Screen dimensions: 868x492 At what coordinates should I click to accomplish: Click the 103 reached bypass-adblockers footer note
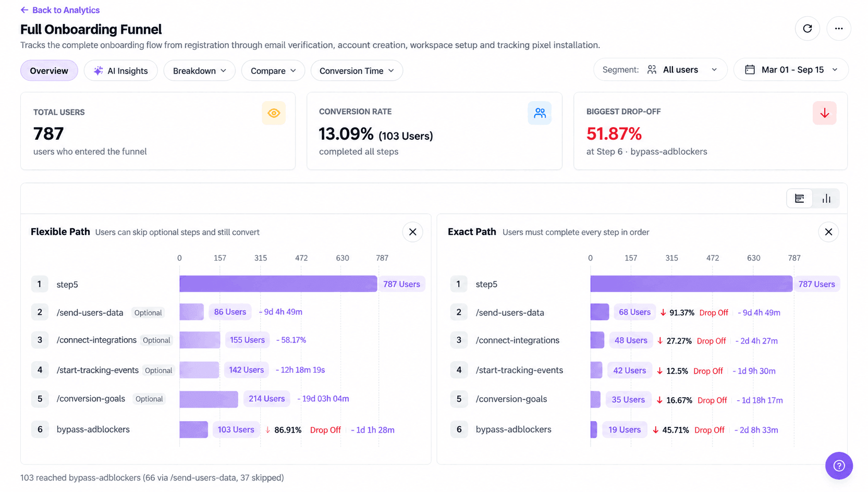(152, 478)
